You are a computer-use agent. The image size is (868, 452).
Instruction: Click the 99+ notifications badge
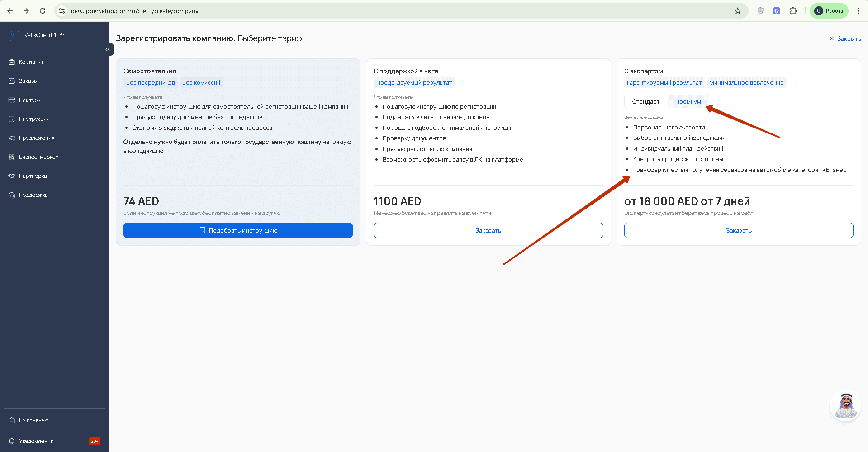pos(94,441)
